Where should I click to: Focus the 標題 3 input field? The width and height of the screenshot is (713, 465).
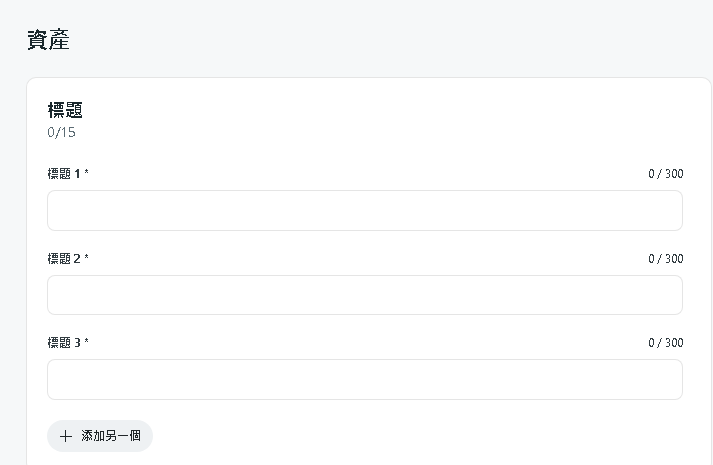365,380
